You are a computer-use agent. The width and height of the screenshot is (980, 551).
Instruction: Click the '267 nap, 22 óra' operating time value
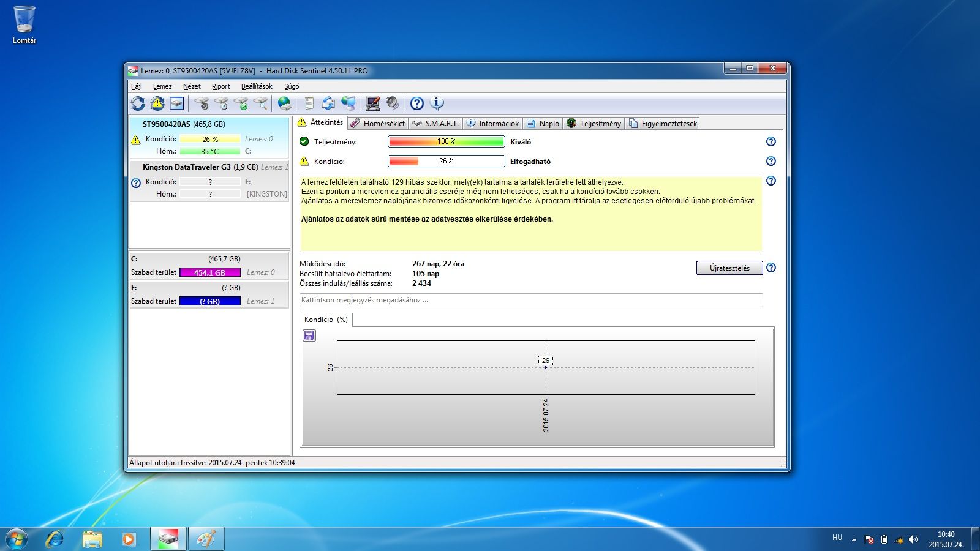click(438, 264)
